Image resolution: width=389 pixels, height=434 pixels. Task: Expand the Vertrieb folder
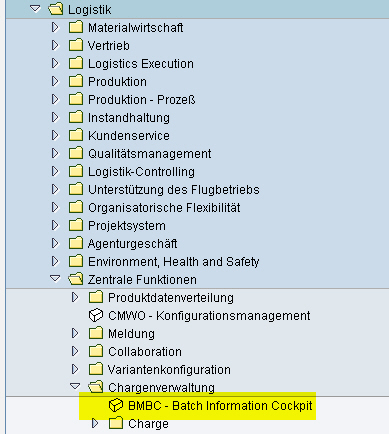[55, 45]
